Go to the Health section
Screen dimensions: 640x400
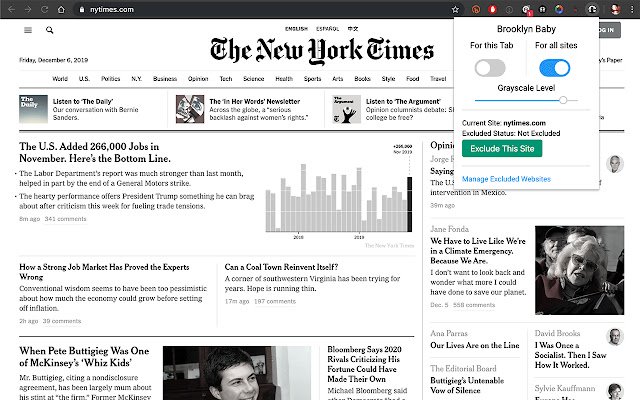coord(284,79)
